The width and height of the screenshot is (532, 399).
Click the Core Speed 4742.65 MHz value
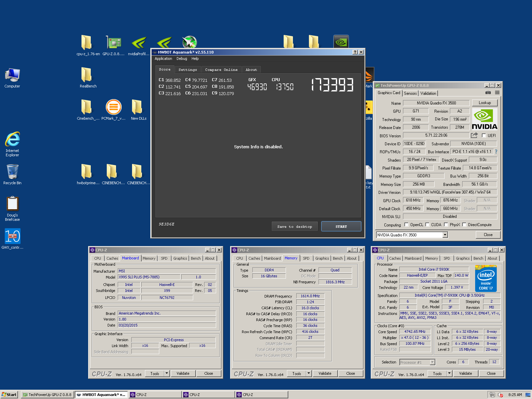[415, 332]
